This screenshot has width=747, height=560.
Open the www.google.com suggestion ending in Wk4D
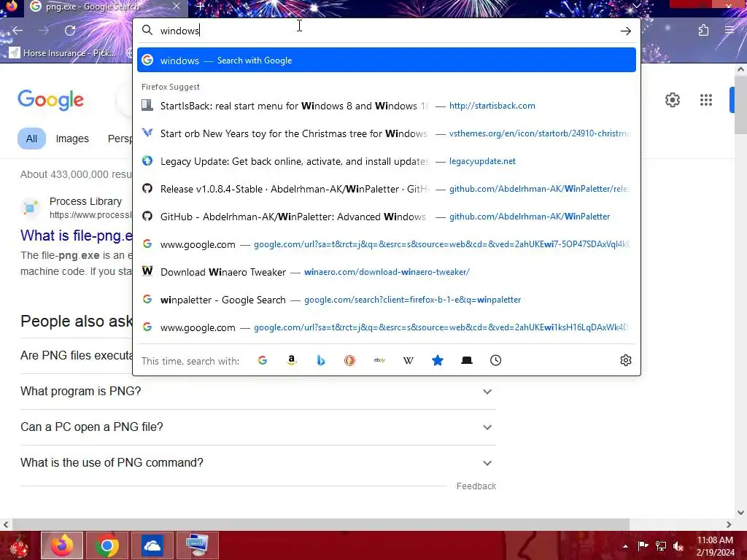(x=387, y=327)
